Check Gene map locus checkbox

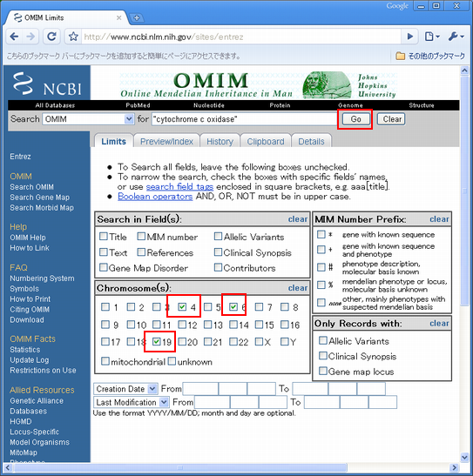(323, 371)
